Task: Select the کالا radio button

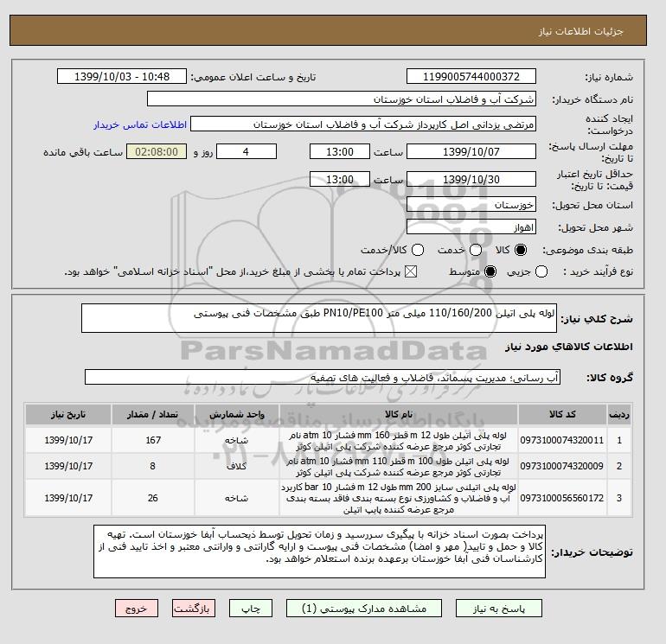Action: pos(521,250)
